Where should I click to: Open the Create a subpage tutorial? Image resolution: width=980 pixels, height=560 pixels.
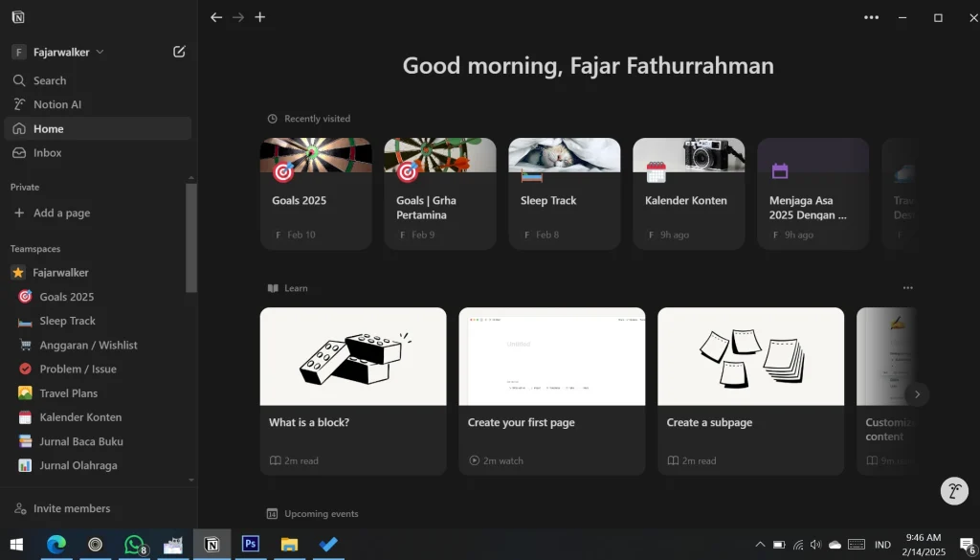tap(750, 392)
